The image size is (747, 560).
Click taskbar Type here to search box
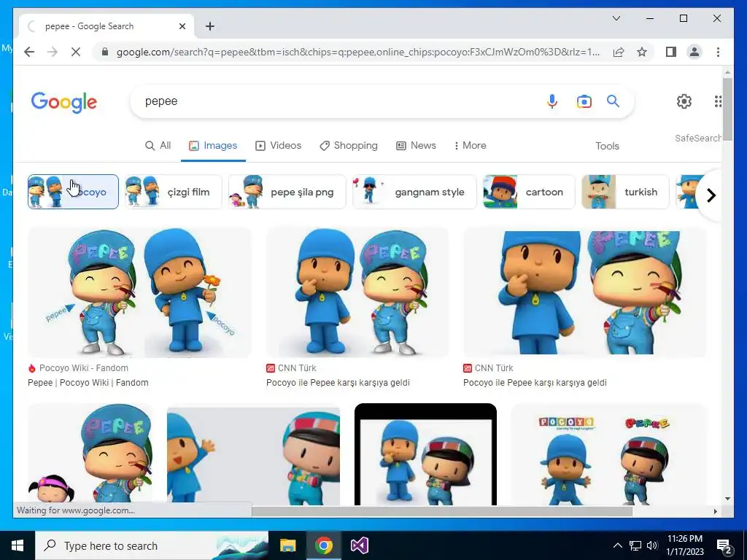(152, 545)
